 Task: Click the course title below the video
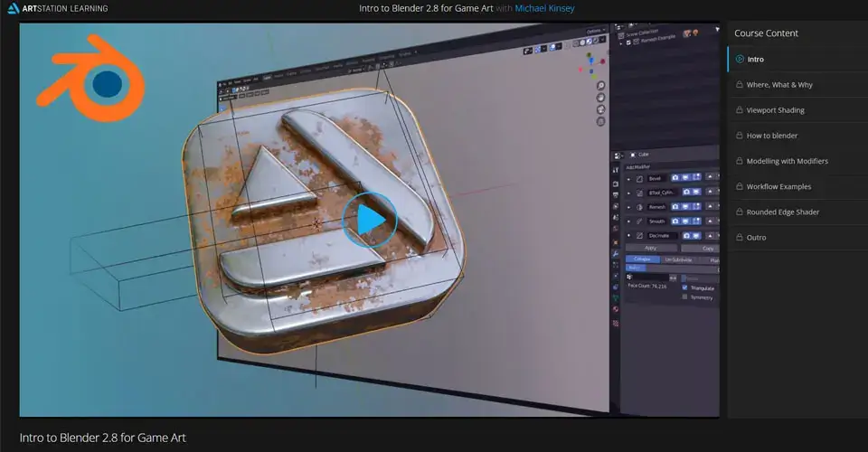click(x=103, y=438)
